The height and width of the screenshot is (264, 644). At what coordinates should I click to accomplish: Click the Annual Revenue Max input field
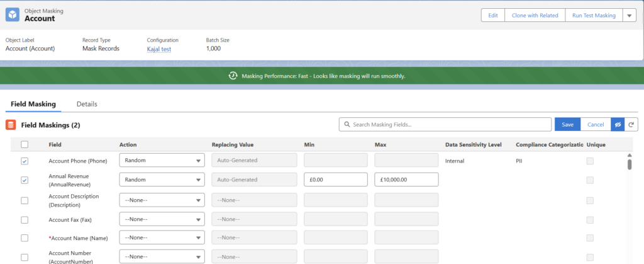pos(406,180)
